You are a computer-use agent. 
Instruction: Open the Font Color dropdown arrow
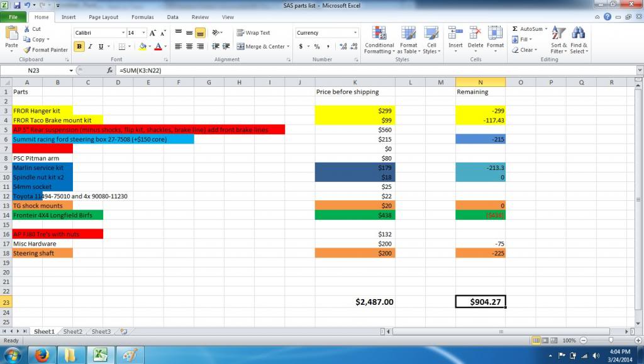pos(165,47)
